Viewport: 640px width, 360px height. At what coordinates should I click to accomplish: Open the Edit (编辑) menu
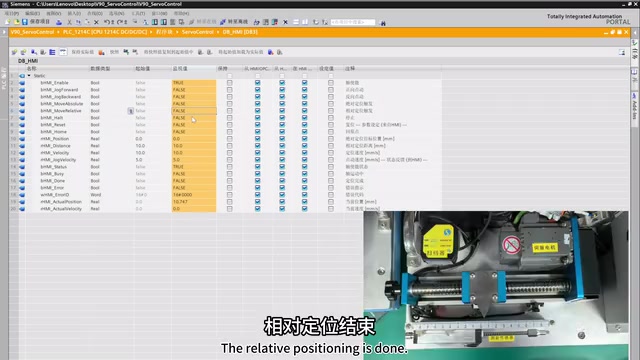click(x=33, y=13)
